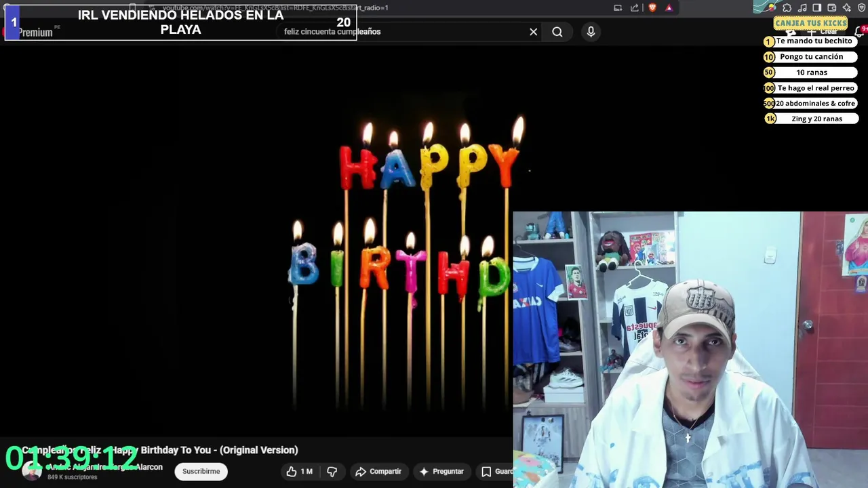The width and height of the screenshot is (868, 488).
Task: Like the video (1 M thumbs up)
Action: click(299, 472)
